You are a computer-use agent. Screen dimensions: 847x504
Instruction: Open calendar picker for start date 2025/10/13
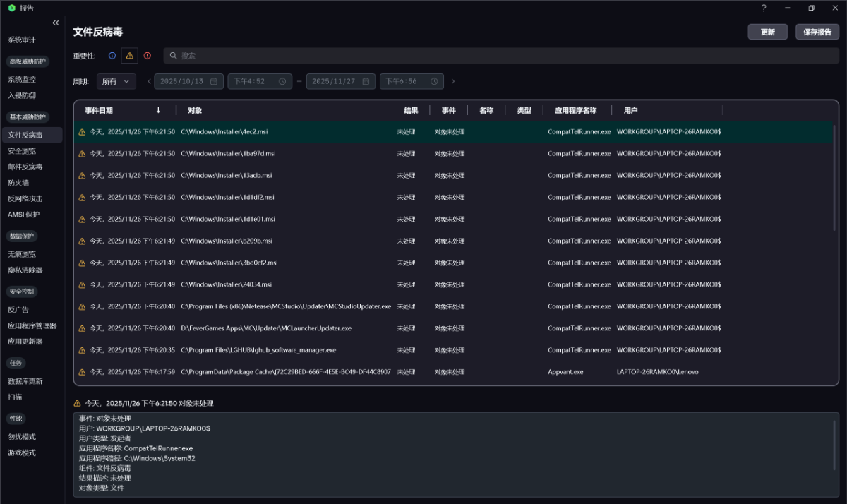point(213,82)
